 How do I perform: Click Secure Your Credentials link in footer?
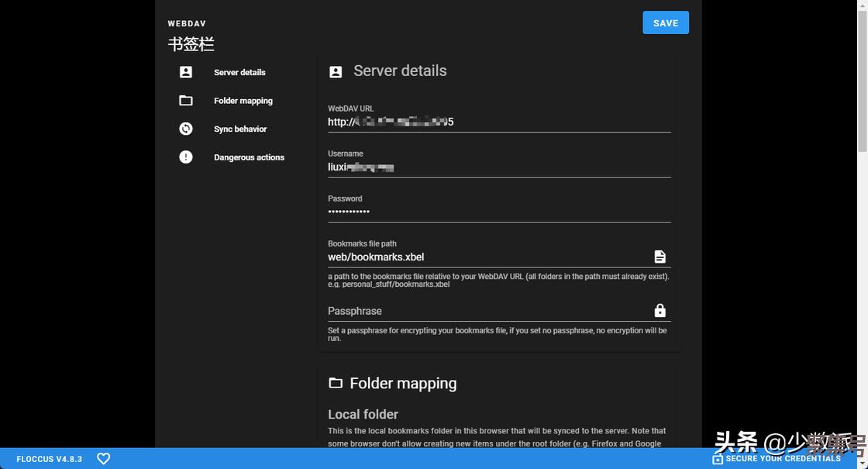pyautogui.click(x=777, y=459)
